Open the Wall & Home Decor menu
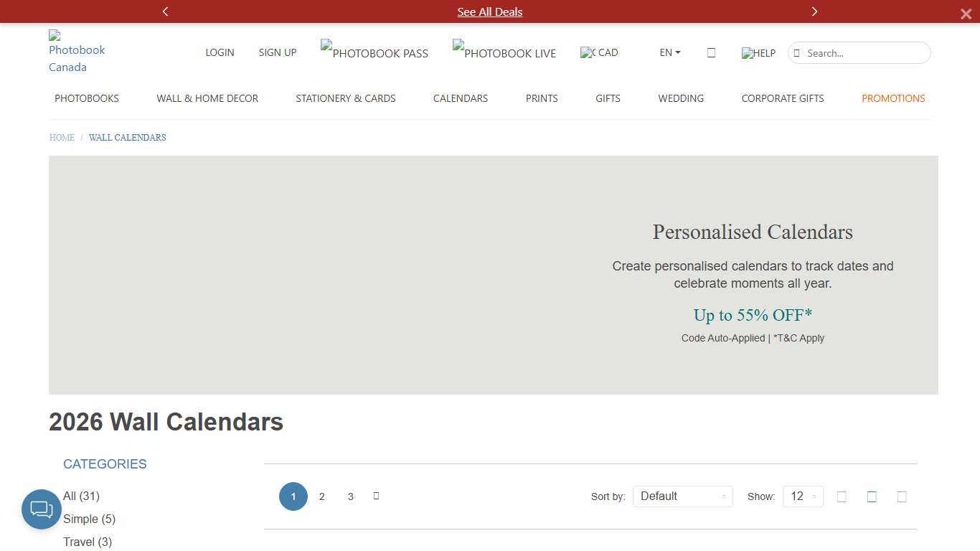Viewport: 980px width, 551px height. pos(207,98)
